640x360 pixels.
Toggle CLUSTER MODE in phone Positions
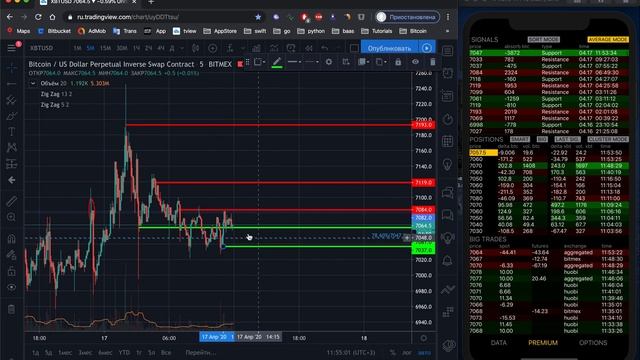[x=608, y=139]
